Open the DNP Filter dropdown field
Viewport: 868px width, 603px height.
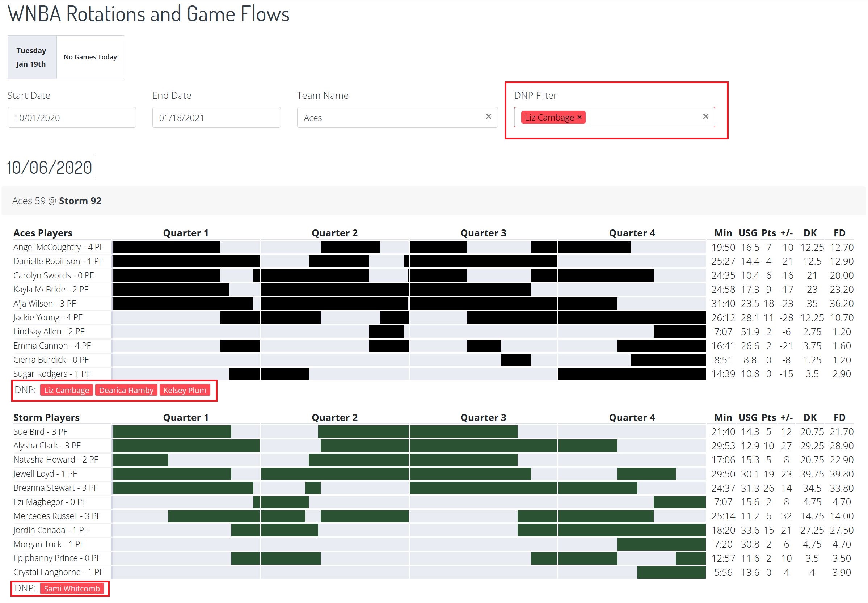tap(614, 118)
